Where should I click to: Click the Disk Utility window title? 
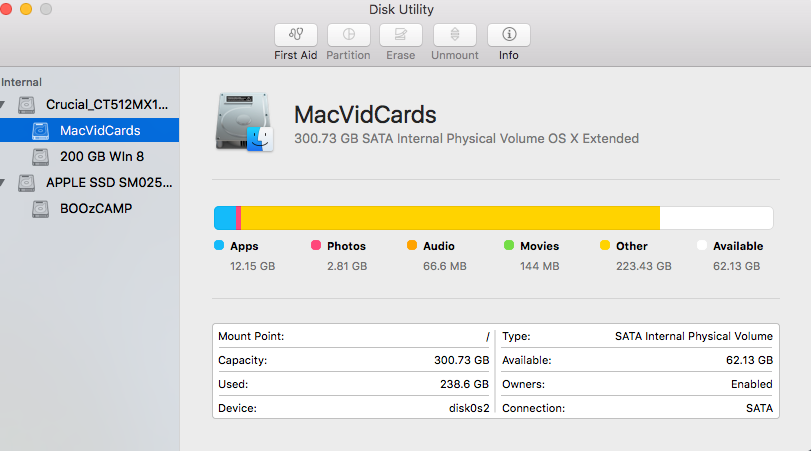click(401, 9)
